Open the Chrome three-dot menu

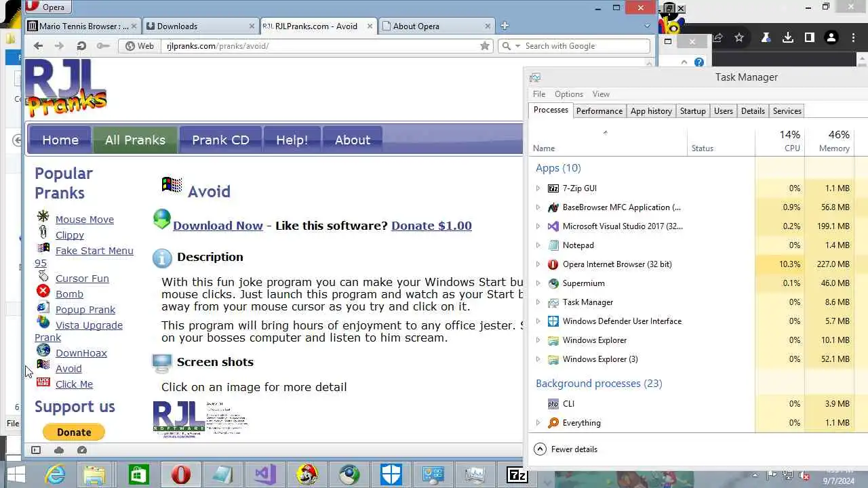point(854,38)
